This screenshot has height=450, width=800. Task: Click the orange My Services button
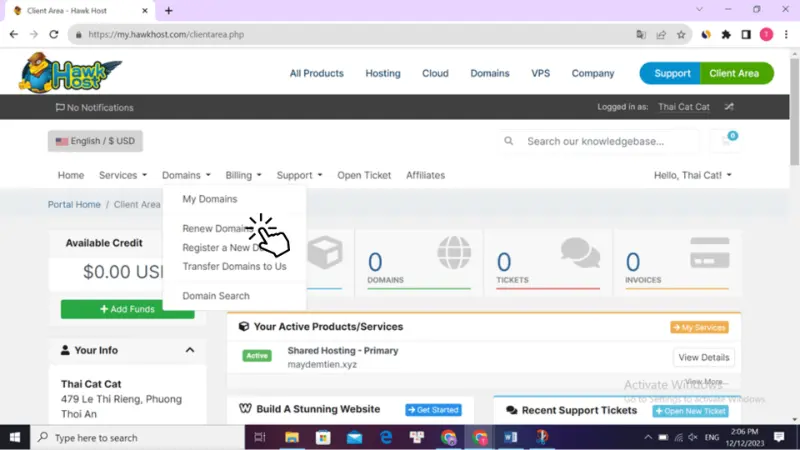pos(699,328)
